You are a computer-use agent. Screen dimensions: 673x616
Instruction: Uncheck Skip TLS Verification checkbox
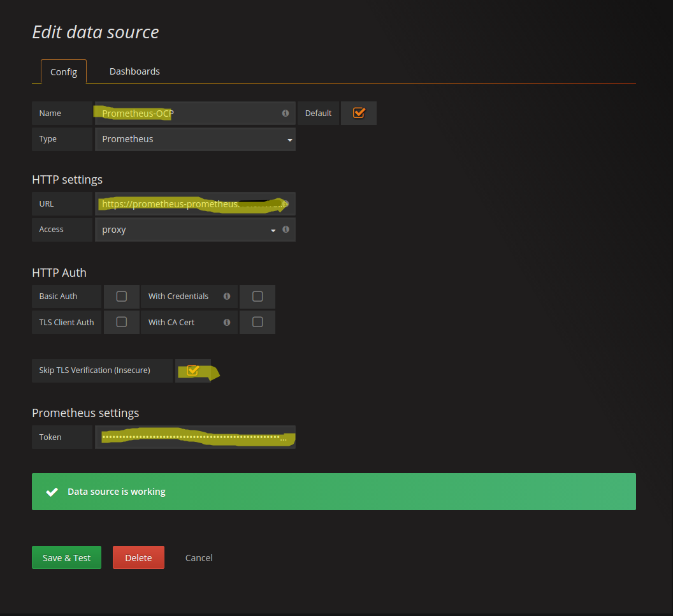(192, 370)
